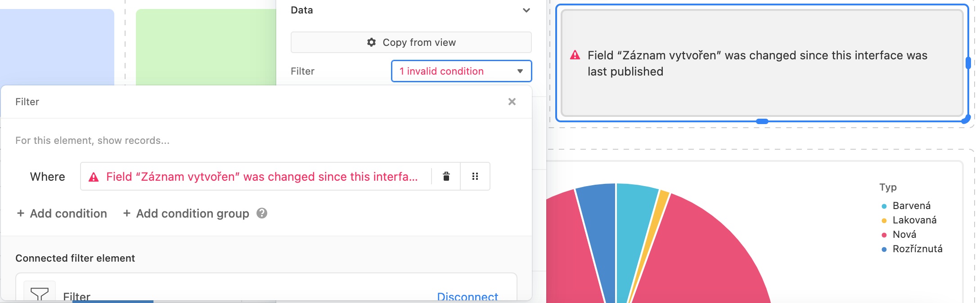The height and width of the screenshot is (303, 980).
Task: Collapse the Data section chevron
Action: 526,10
